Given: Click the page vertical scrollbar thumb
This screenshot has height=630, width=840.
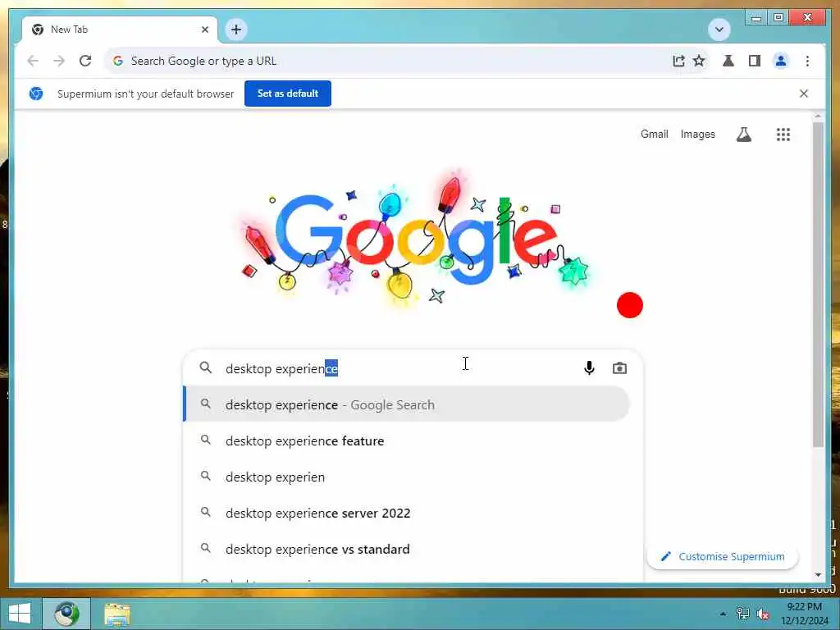Looking at the screenshot, I should pyautogui.click(x=818, y=284).
